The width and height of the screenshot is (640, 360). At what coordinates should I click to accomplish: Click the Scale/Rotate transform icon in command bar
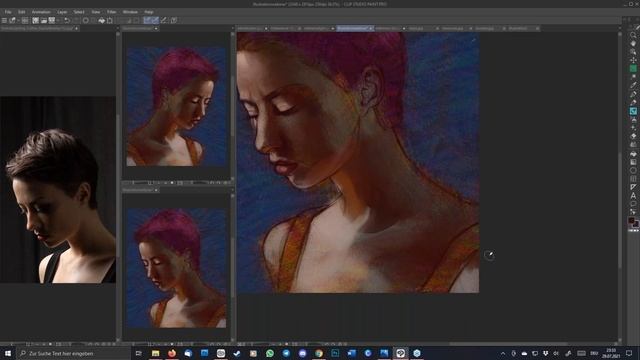coord(110,20)
